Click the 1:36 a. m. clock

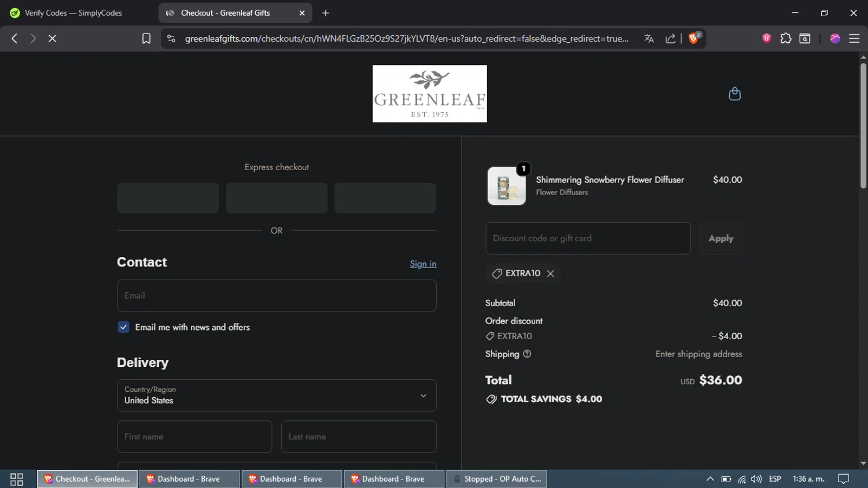pos(808,479)
